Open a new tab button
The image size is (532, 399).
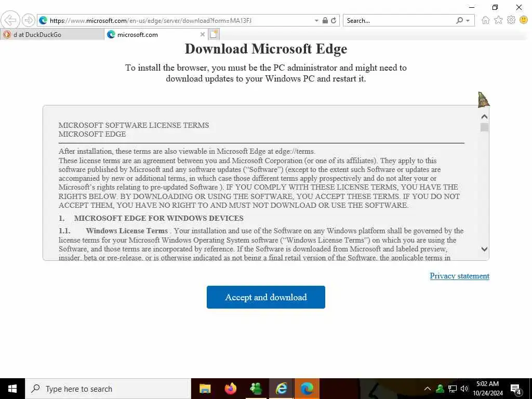(214, 34)
